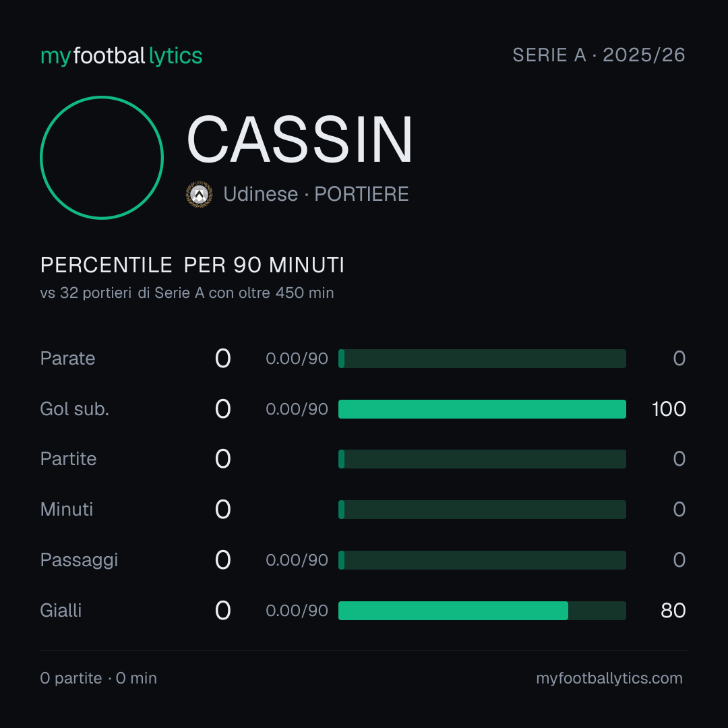
Task: Select the Parate stat label
Action: pyautogui.click(x=68, y=359)
